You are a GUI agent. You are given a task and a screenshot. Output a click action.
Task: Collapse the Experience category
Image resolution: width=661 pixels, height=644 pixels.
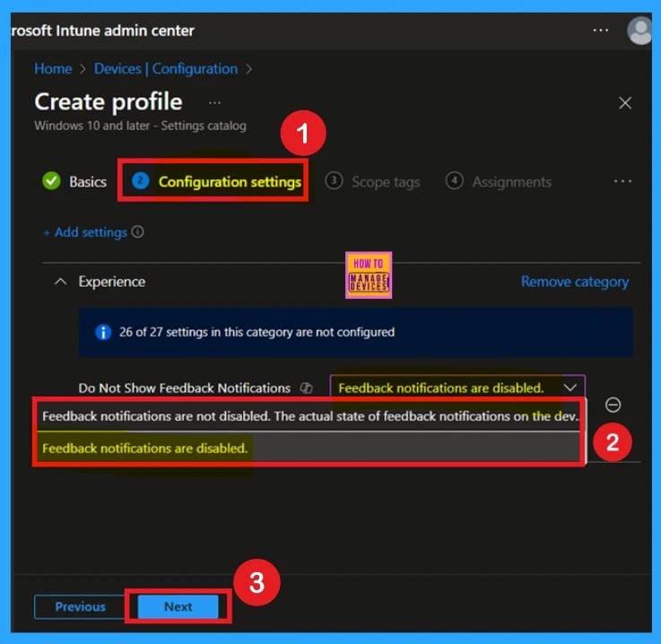(61, 282)
